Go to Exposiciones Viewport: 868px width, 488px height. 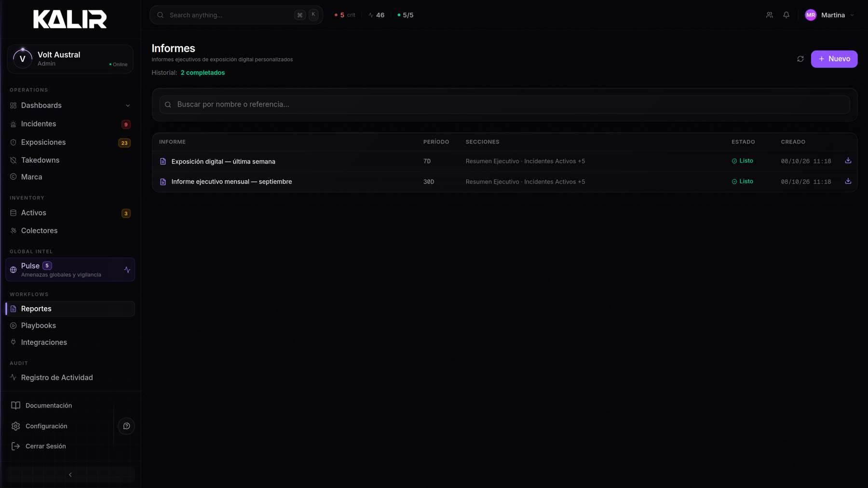(x=70, y=142)
